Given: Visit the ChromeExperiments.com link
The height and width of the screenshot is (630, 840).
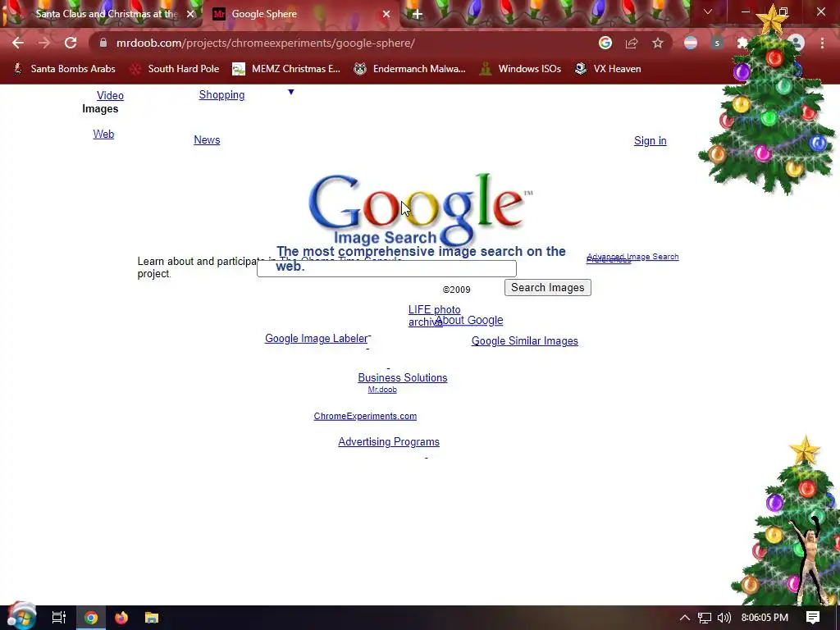Looking at the screenshot, I should (365, 416).
